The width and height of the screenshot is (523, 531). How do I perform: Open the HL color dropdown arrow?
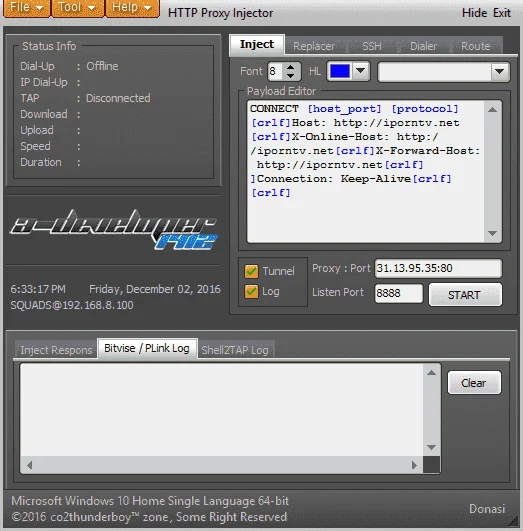tap(360, 71)
